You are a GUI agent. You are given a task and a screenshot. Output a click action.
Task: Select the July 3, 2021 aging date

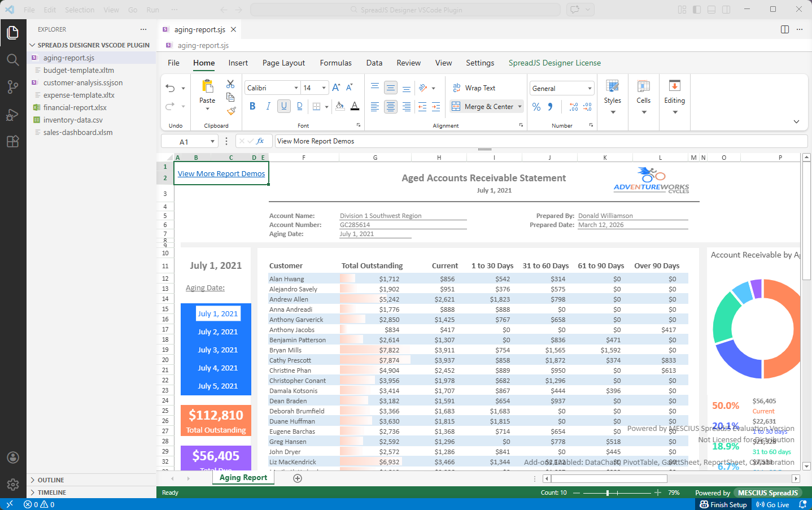(x=217, y=350)
